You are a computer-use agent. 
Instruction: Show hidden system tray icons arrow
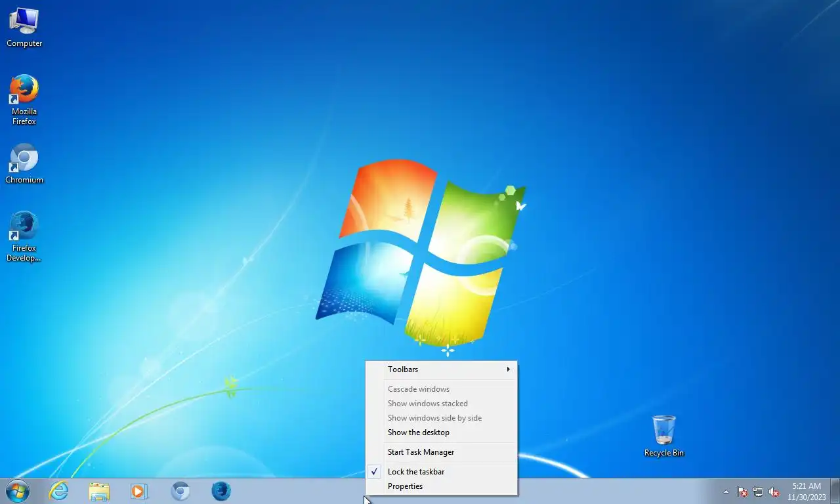tap(726, 492)
